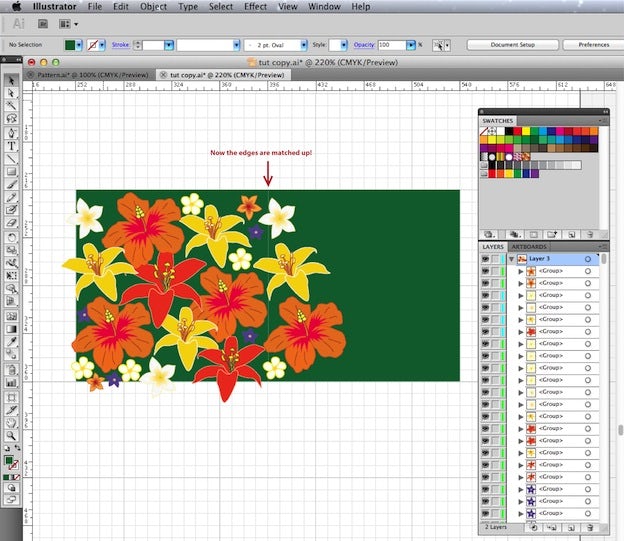Image resolution: width=624 pixels, height=541 pixels.
Task: Hide Layer 3 using its eye icon
Action: click(486, 259)
